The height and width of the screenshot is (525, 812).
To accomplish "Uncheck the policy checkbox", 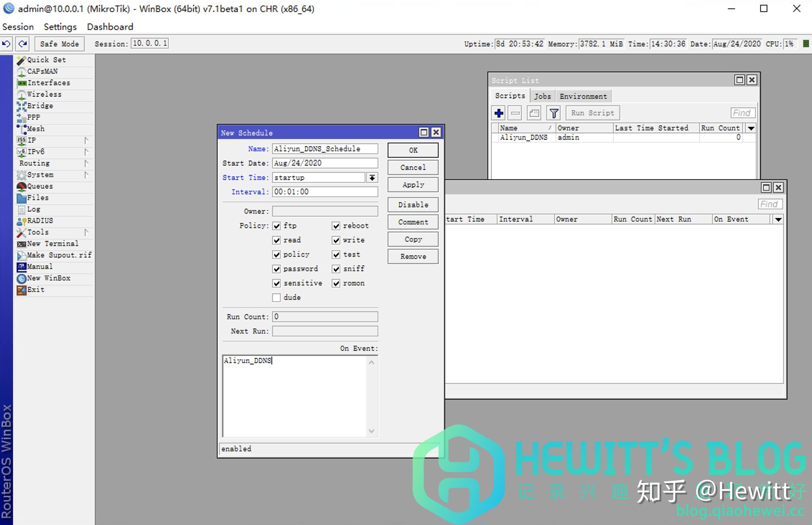I will pyautogui.click(x=276, y=255).
